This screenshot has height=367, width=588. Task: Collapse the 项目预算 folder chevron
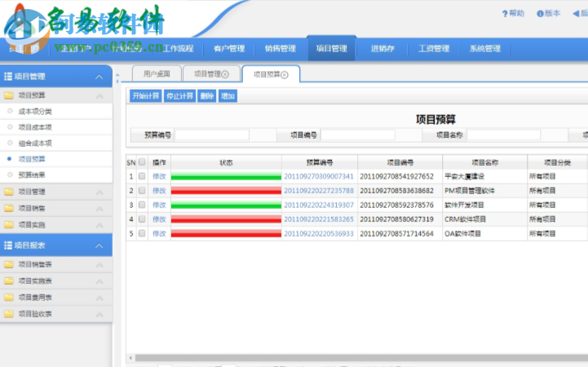point(99,96)
